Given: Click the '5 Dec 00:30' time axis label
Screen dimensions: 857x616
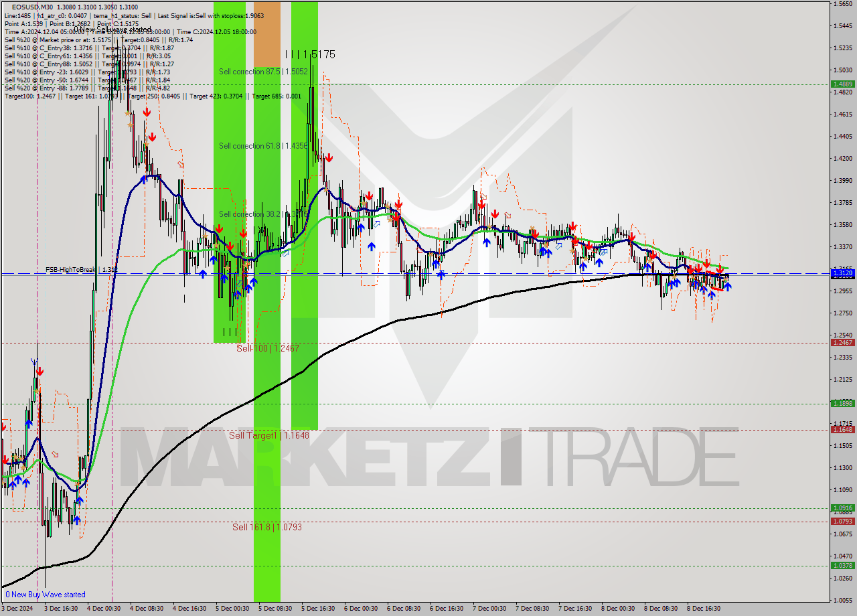Looking at the screenshot, I should (x=232, y=609).
